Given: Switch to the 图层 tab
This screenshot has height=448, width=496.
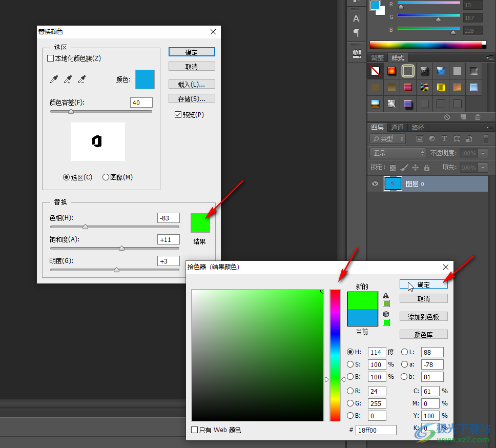Looking at the screenshot, I should [377, 127].
